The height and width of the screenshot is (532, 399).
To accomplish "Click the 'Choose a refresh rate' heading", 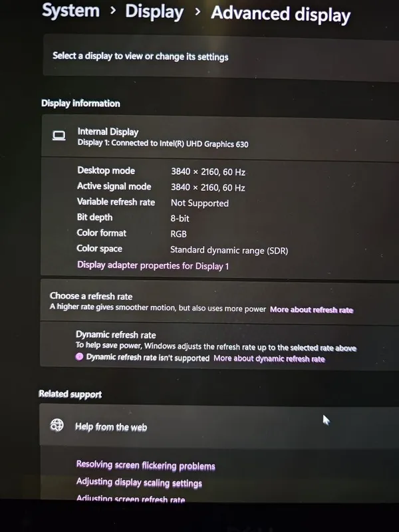I will pos(91,296).
